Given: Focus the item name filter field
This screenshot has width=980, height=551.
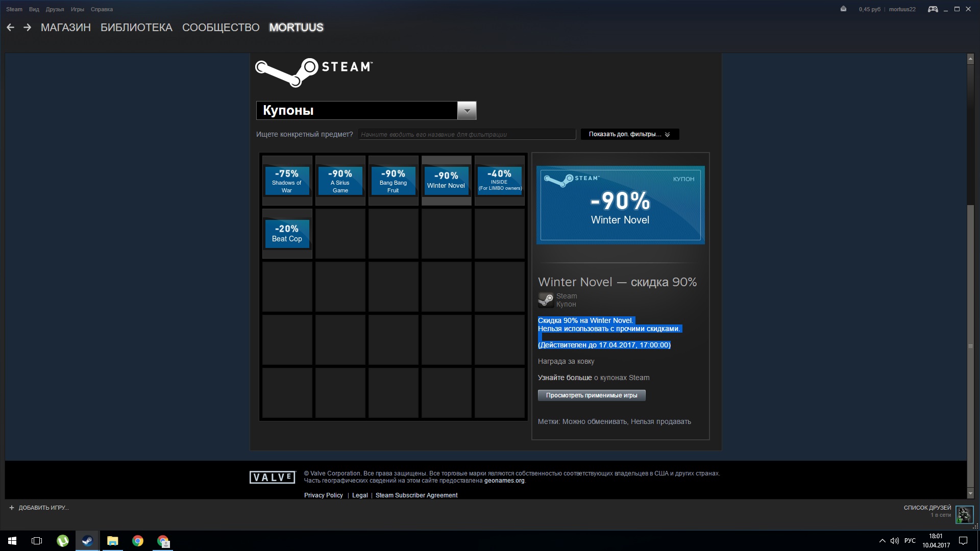Looking at the screenshot, I should coord(467,134).
